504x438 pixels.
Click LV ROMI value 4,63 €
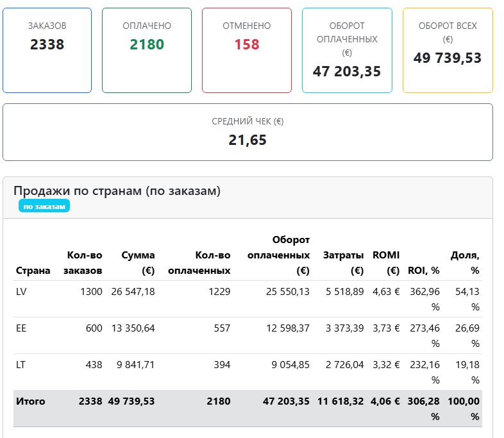coord(386,291)
